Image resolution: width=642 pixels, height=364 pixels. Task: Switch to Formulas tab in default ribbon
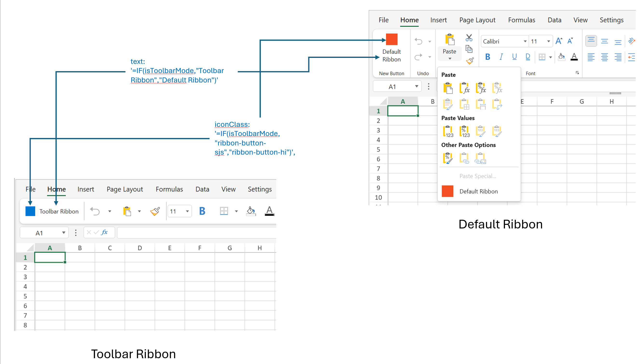click(522, 20)
